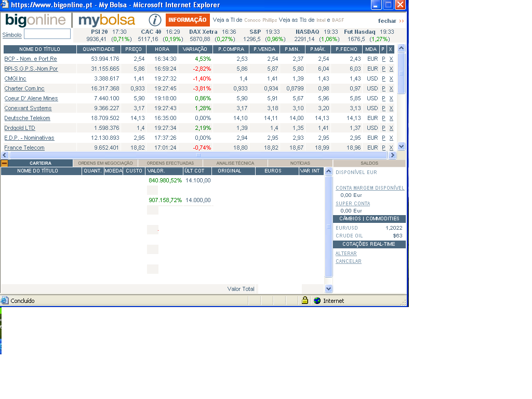Open Coeur D' Alene Mines link
Screen dimensions: 532x399
coord(31,98)
